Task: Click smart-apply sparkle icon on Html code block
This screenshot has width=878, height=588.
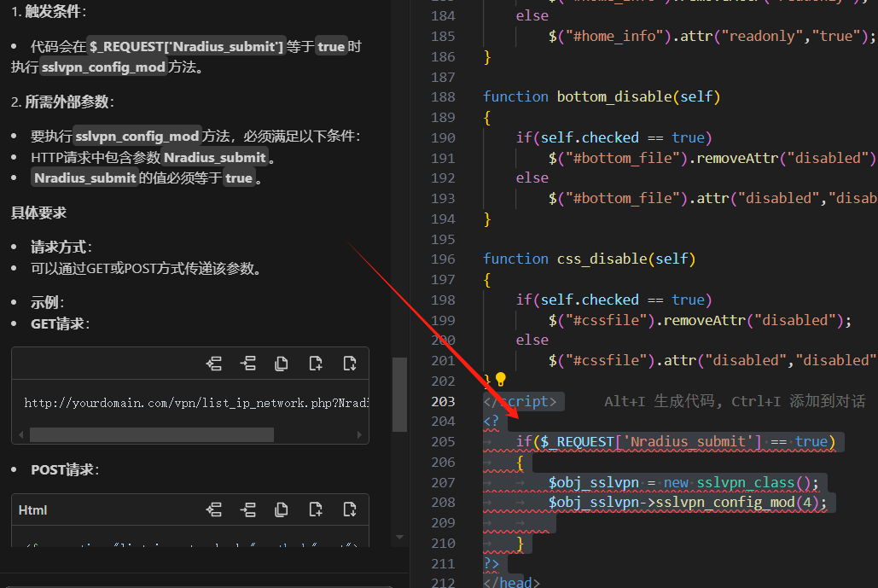Action: (x=213, y=509)
